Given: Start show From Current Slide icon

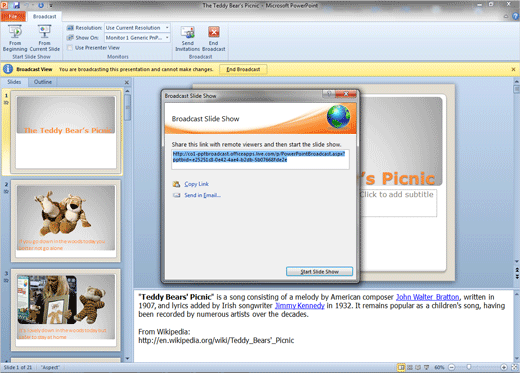Looking at the screenshot, I should point(44,32).
